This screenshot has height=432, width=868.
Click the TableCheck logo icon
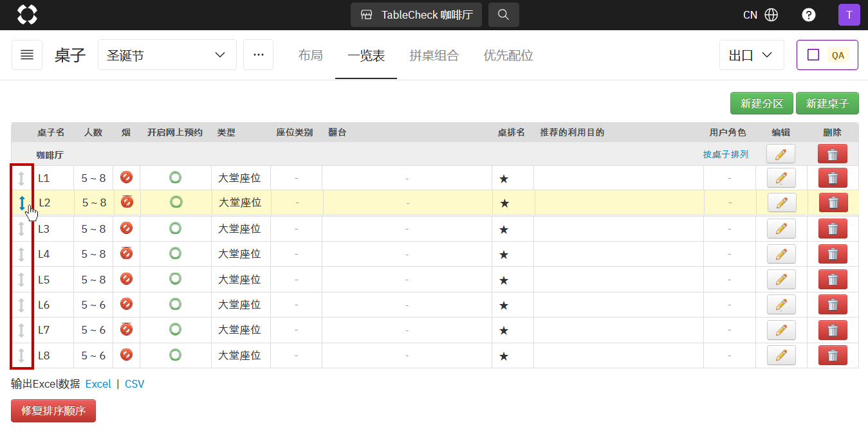tap(27, 15)
